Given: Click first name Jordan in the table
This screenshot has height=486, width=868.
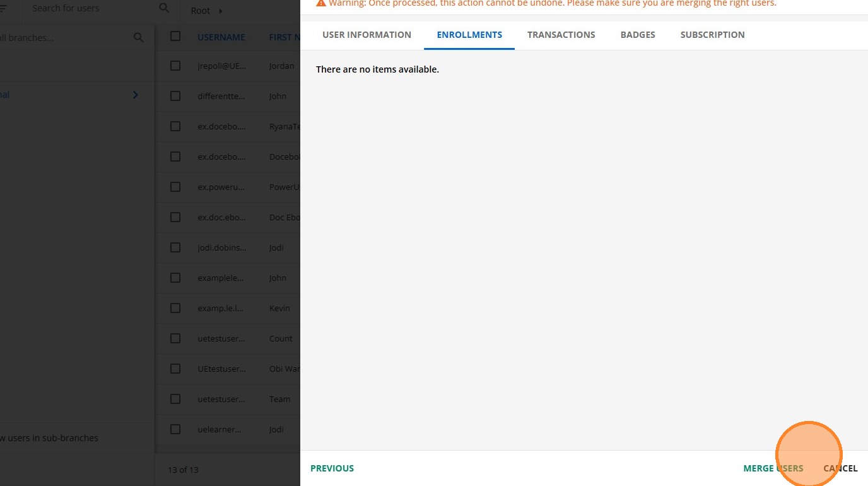Looking at the screenshot, I should pos(282,66).
